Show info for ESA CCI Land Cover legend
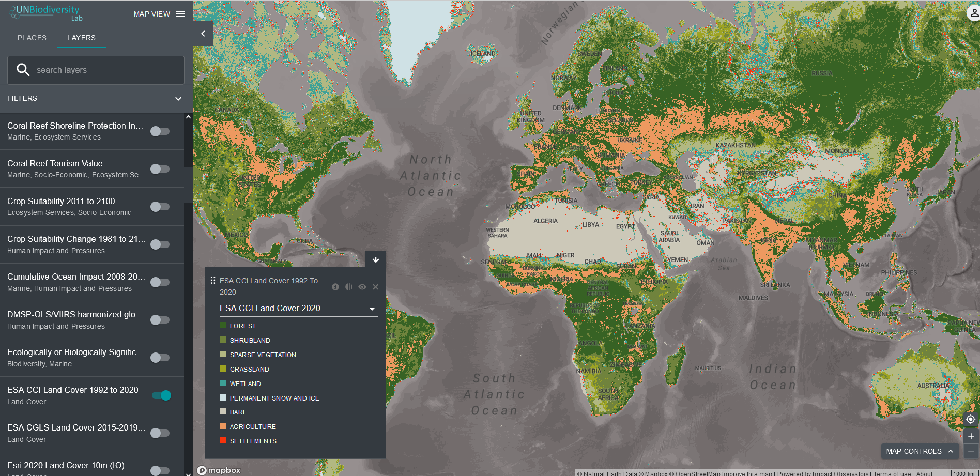Viewport: 980px width, 476px height. tap(335, 287)
